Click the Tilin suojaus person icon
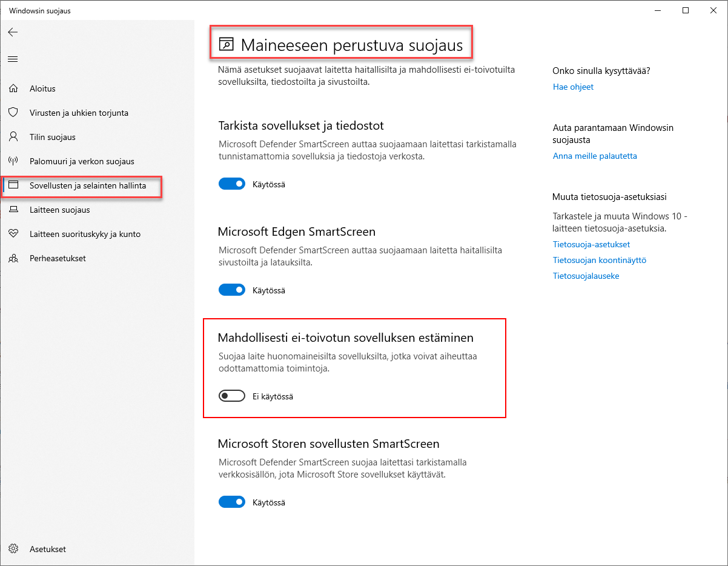 (x=13, y=137)
